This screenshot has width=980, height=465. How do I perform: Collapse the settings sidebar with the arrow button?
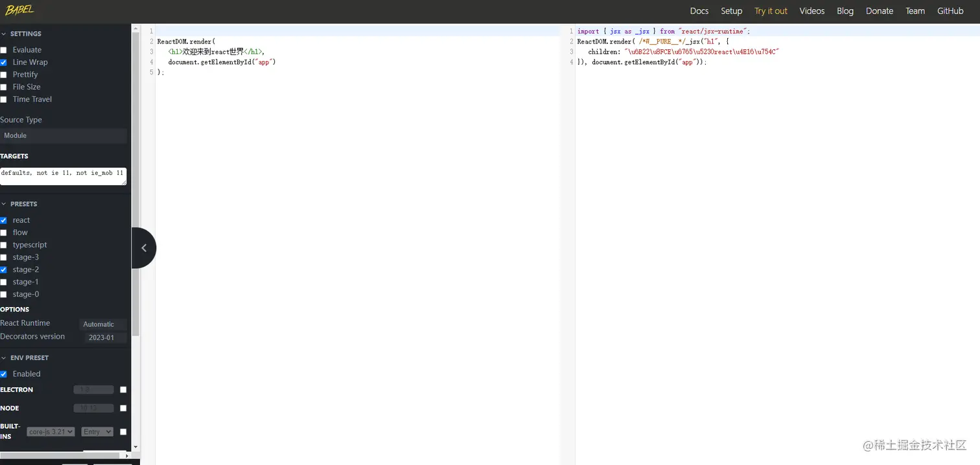pos(144,248)
